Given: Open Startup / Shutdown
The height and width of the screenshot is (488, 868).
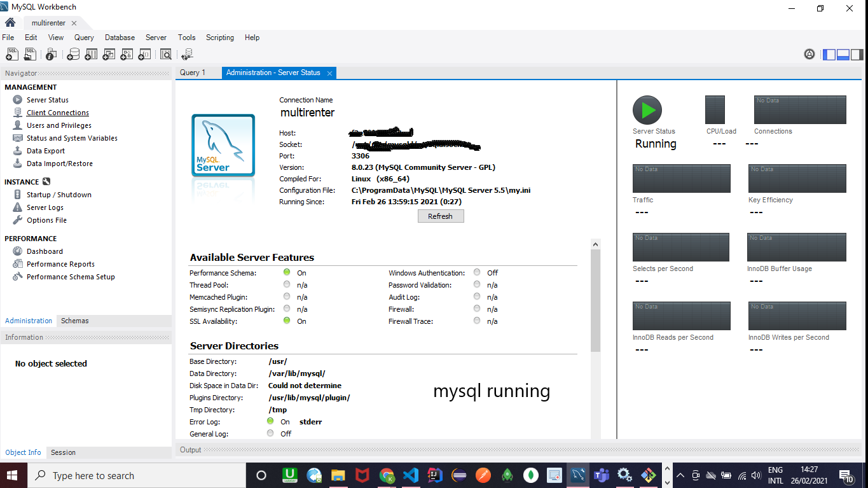Looking at the screenshot, I should click(x=59, y=195).
